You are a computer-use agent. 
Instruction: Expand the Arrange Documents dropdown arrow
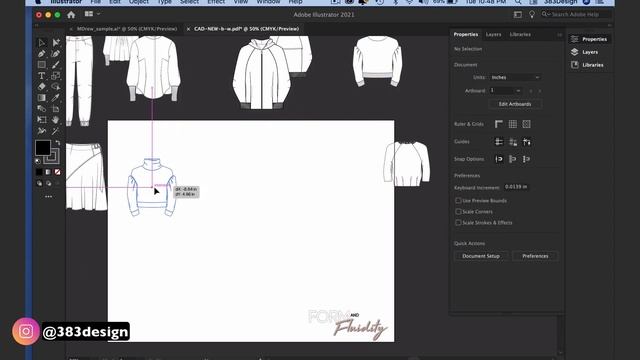99,14
